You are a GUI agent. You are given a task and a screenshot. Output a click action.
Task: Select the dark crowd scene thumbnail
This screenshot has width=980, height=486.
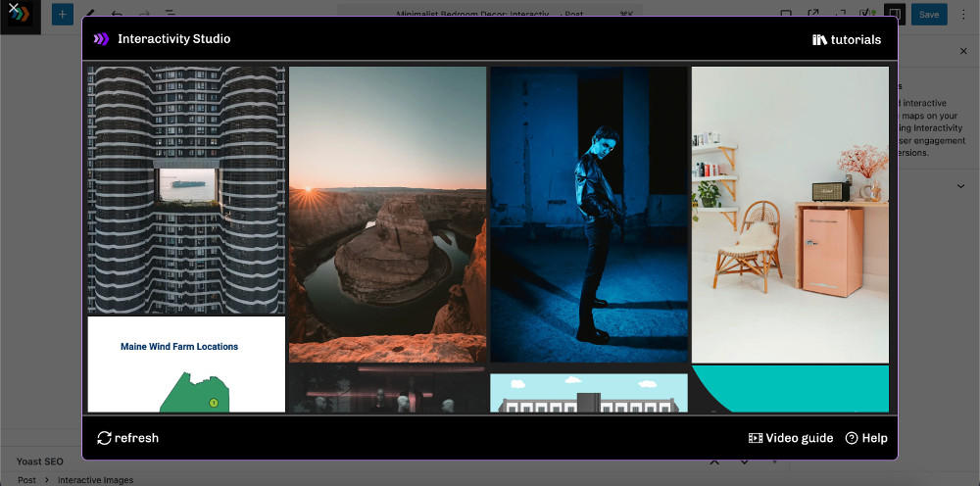coord(387,389)
